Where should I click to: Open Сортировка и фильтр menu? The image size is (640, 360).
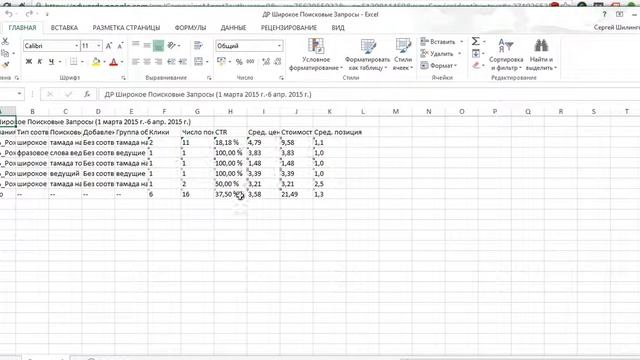(506, 55)
